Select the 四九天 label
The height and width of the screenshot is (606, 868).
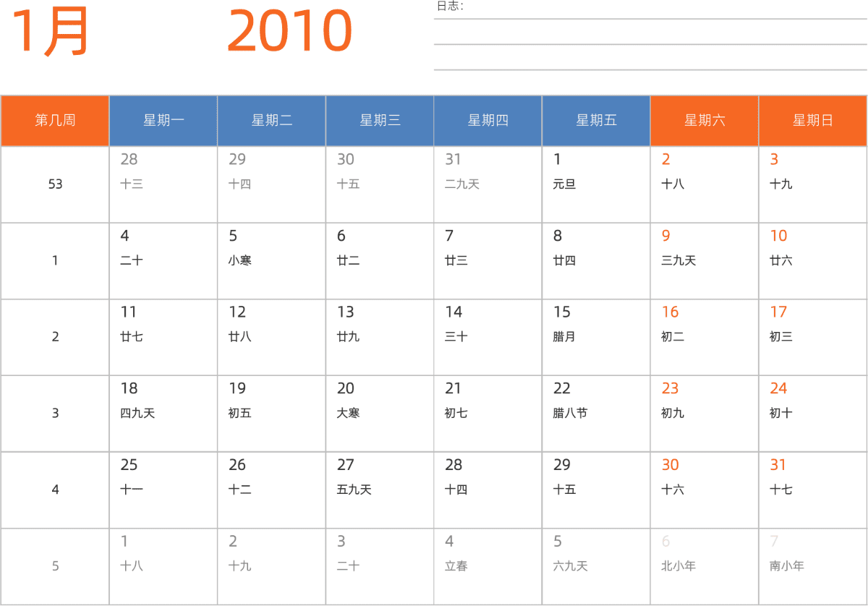pos(137,414)
